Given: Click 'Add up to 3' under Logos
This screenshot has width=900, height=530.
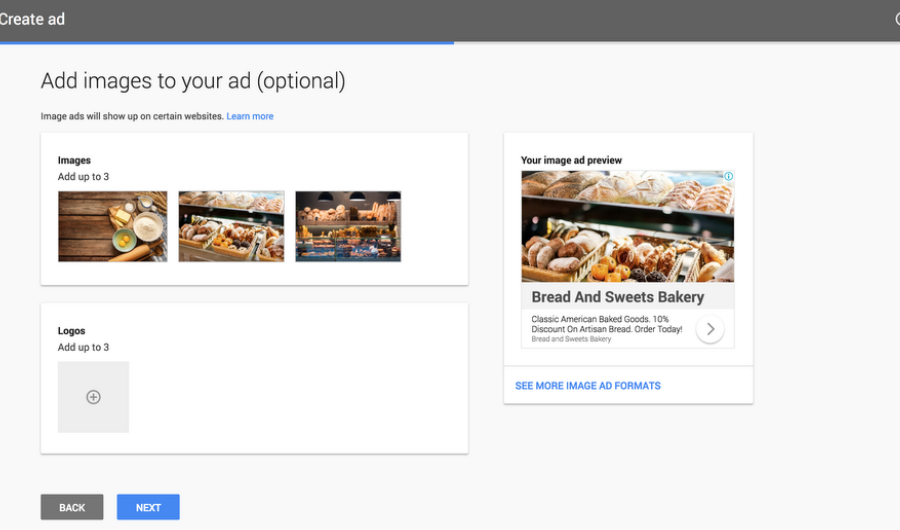Looking at the screenshot, I should pyautogui.click(x=83, y=347).
